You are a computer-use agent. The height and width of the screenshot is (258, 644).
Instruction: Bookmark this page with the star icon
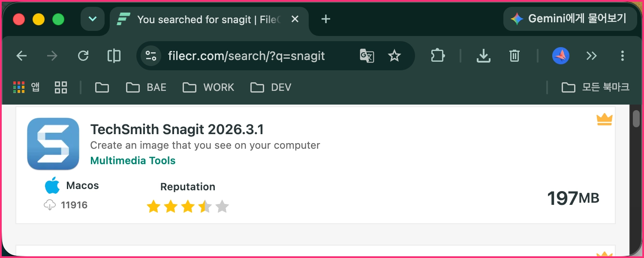pos(394,56)
